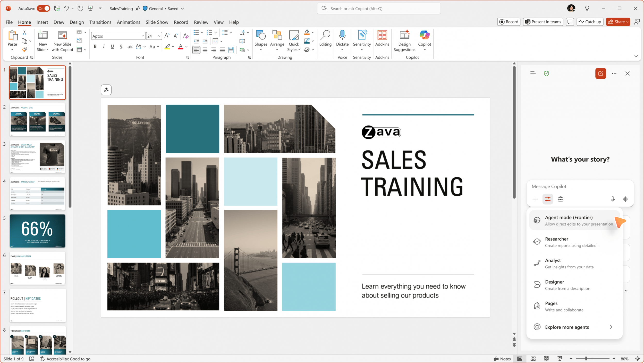Turn off AutoSave
The width and height of the screenshot is (644, 363).
point(43,8)
